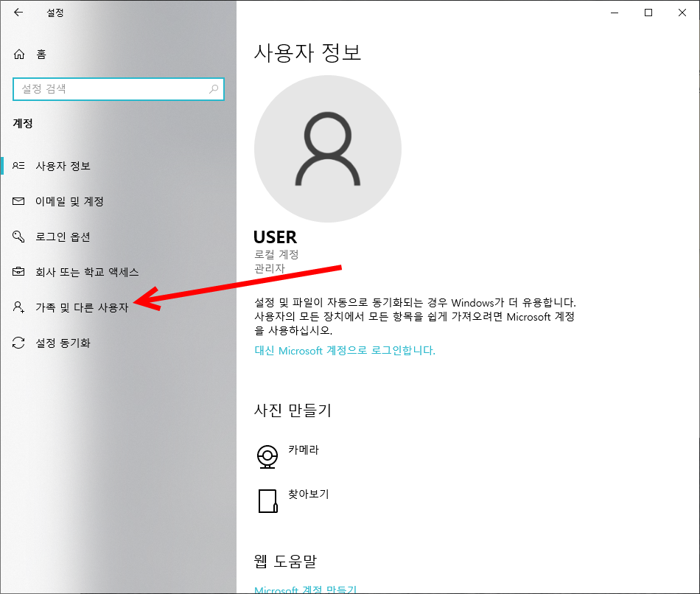This screenshot has width=700, height=594.
Task: Choose 카메라 to take photo
Action: coord(304,450)
